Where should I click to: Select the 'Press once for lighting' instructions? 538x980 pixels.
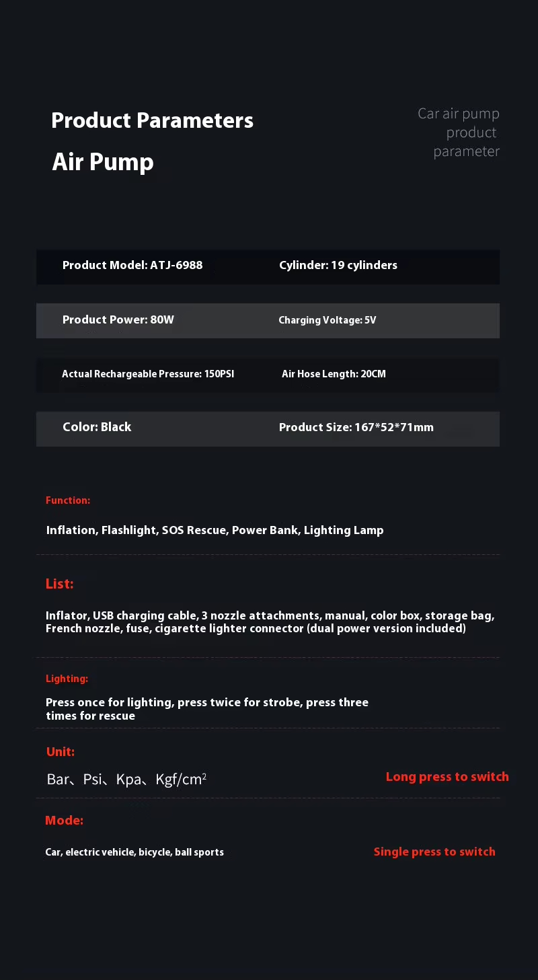(206, 709)
